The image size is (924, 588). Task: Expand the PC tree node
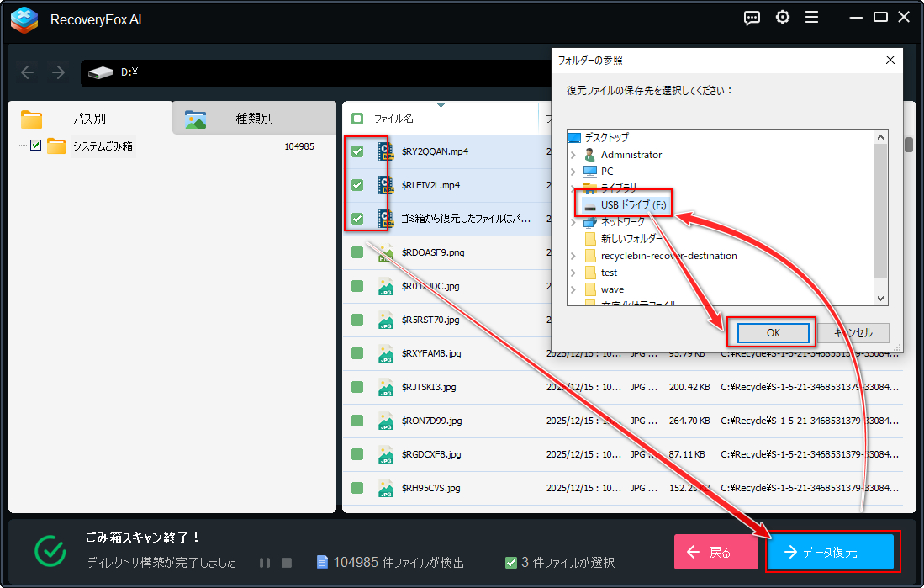tap(573, 172)
